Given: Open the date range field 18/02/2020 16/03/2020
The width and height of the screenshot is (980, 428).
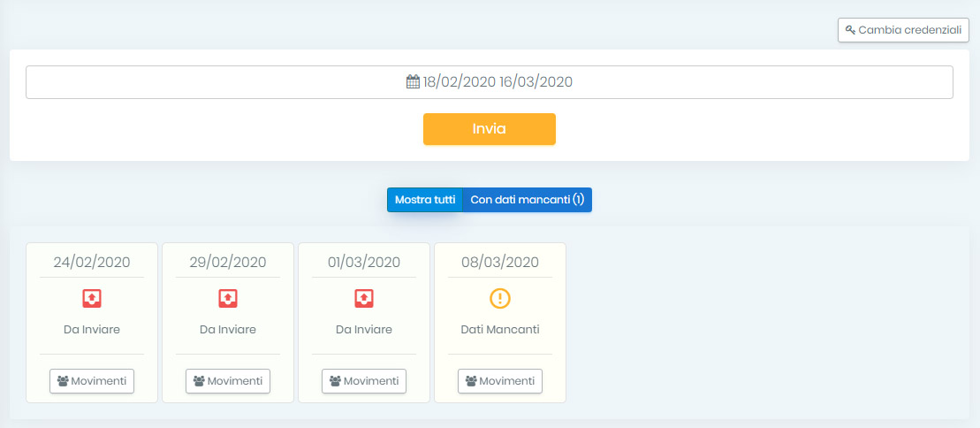Looking at the screenshot, I should (x=490, y=82).
